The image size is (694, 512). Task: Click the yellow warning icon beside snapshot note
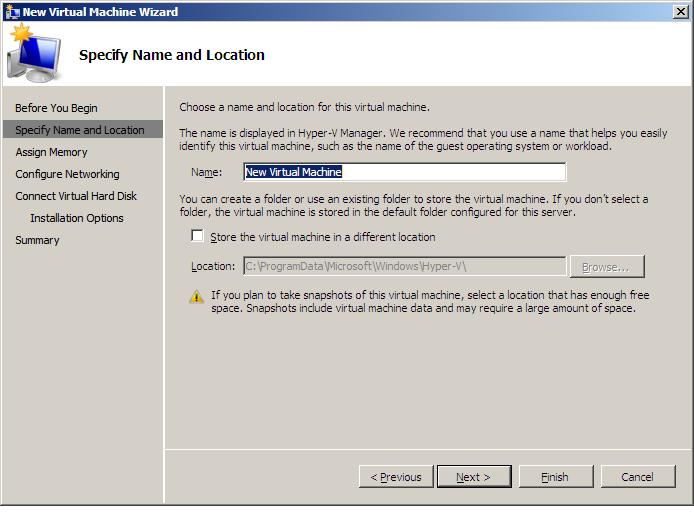[x=197, y=297]
